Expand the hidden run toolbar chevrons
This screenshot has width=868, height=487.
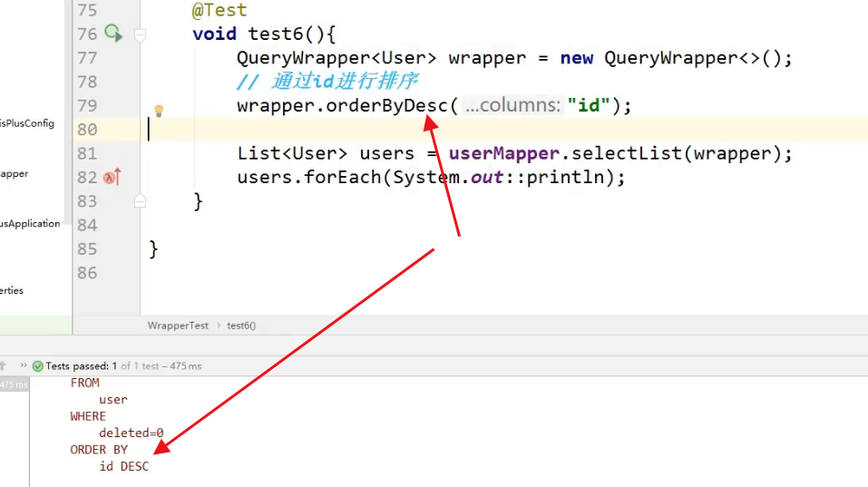point(24,365)
